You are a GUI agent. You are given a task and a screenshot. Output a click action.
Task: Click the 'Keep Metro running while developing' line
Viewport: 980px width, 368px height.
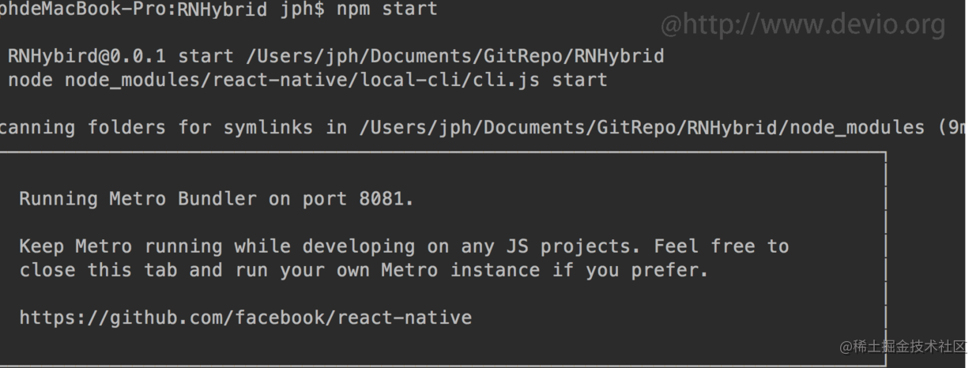click(404, 246)
